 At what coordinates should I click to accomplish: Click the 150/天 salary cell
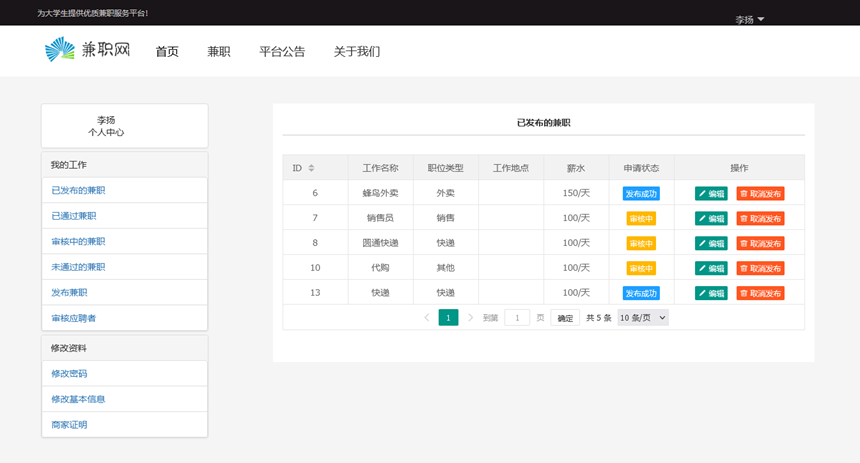576,193
